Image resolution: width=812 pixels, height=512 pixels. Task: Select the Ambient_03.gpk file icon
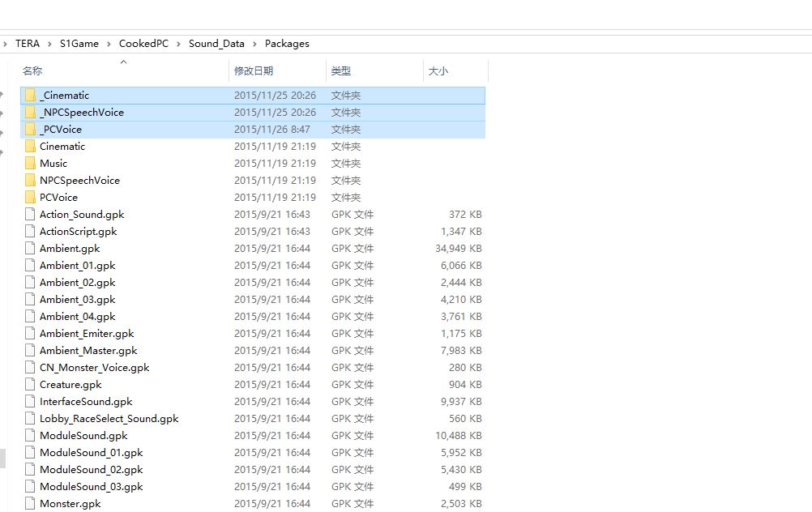(30, 300)
